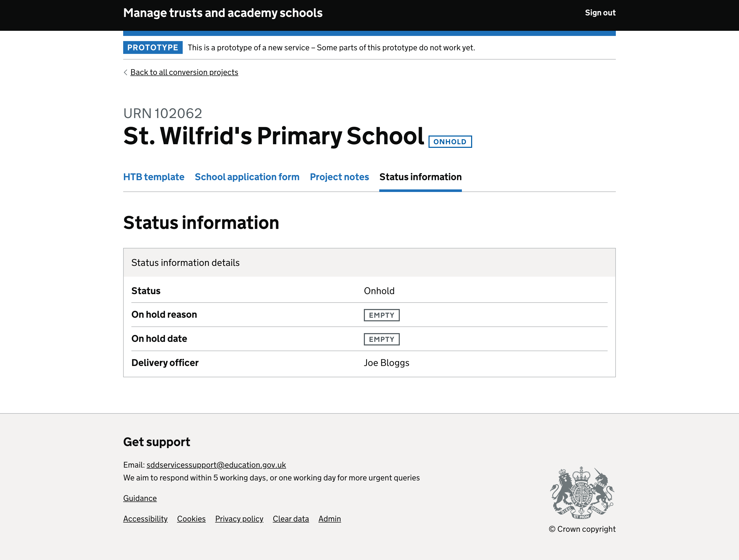Click the EMPTY badge on On hold reason
Viewport: 739px width, 560px height.
(x=382, y=315)
